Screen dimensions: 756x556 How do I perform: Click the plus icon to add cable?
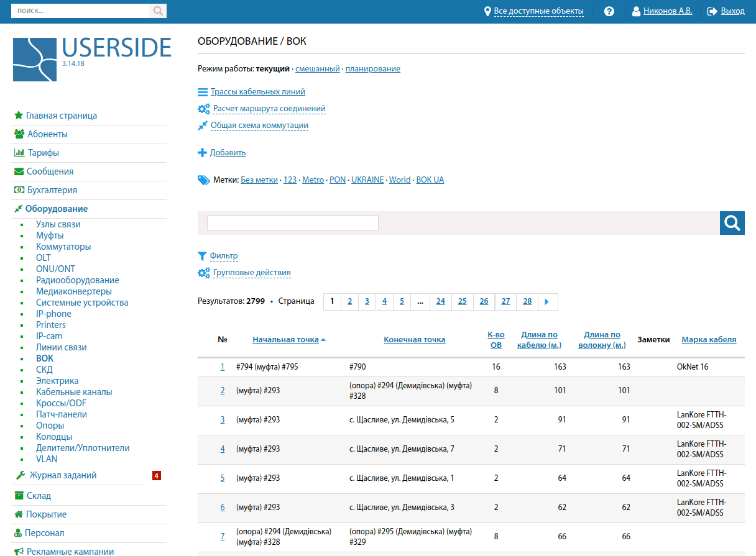click(202, 153)
